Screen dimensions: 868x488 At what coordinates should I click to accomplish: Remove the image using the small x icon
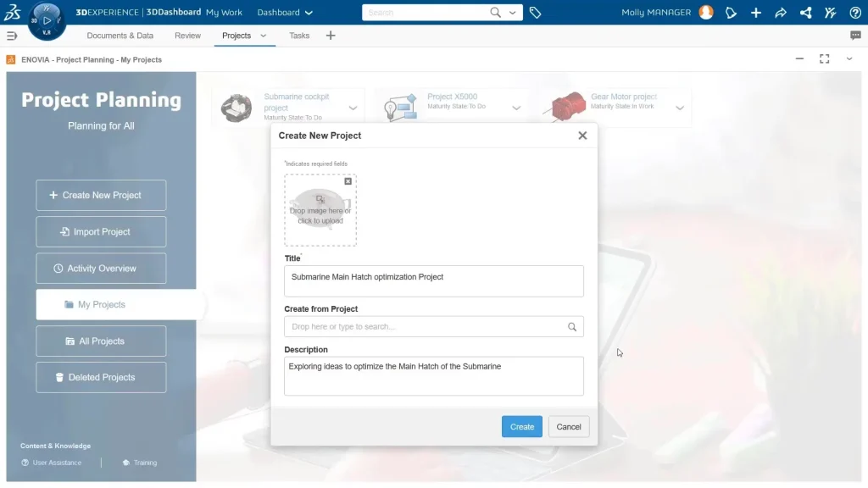point(348,181)
